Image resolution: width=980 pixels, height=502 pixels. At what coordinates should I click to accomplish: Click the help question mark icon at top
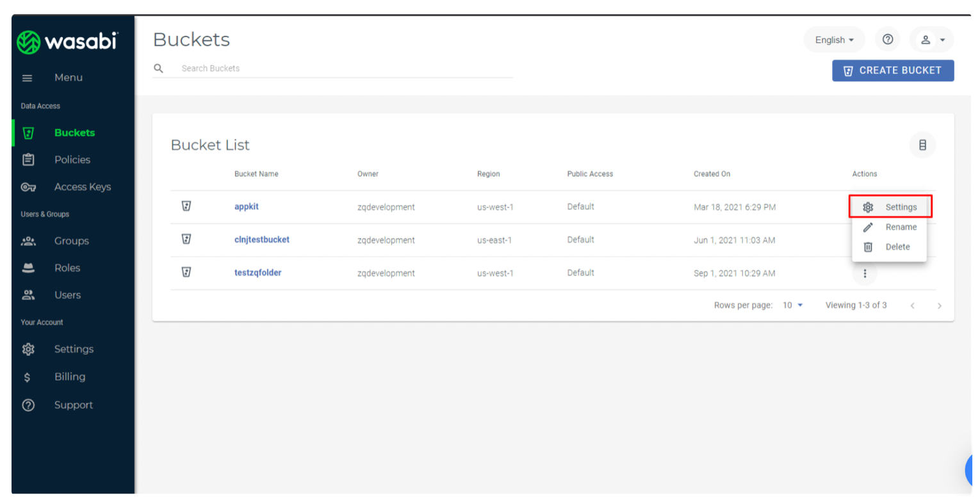(887, 40)
